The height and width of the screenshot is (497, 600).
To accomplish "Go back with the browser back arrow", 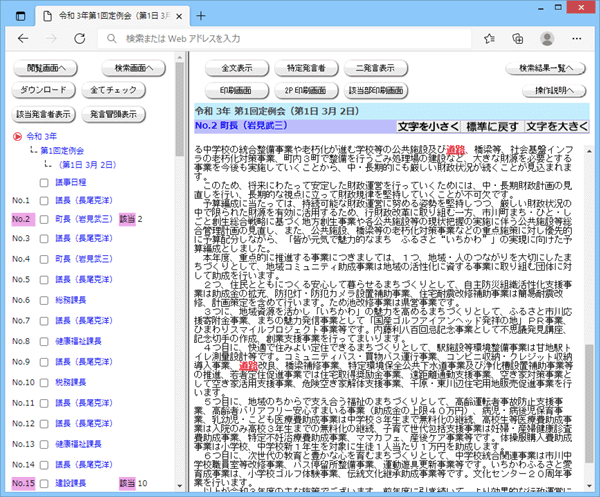I will click(x=23, y=38).
